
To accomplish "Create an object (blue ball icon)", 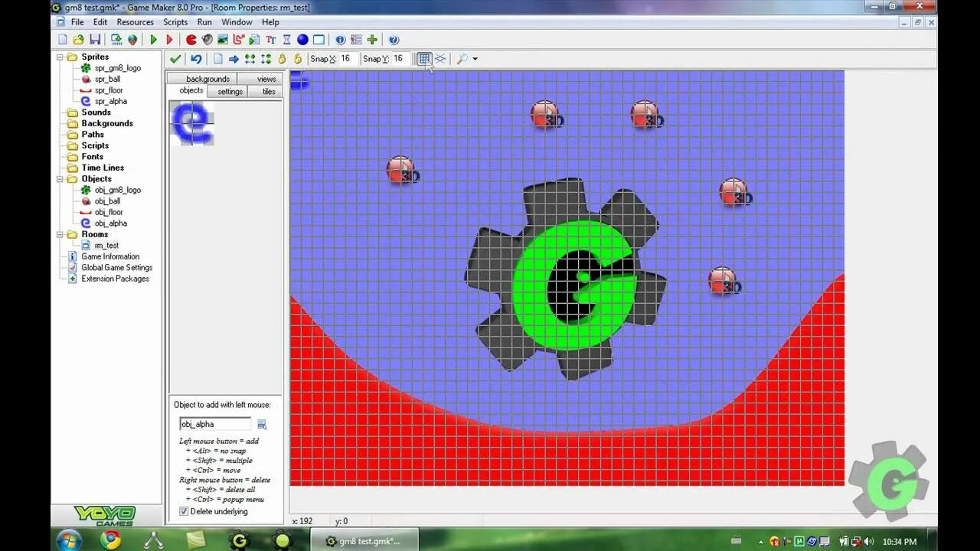I will [x=303, y=40].
